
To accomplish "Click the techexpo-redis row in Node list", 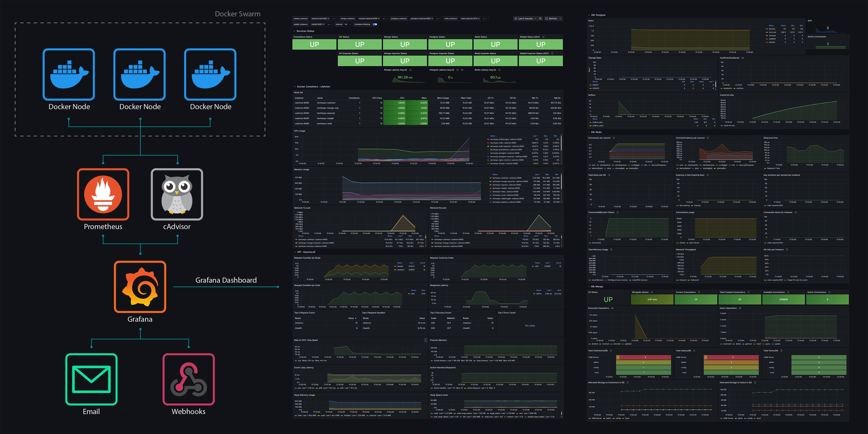I will tap(428, 124).
